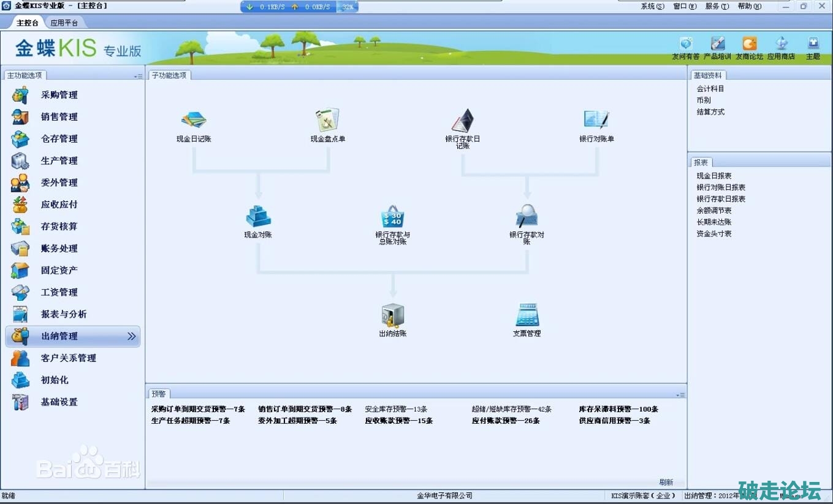Open 银行存款与总账对账 icon

pos(392,217)
